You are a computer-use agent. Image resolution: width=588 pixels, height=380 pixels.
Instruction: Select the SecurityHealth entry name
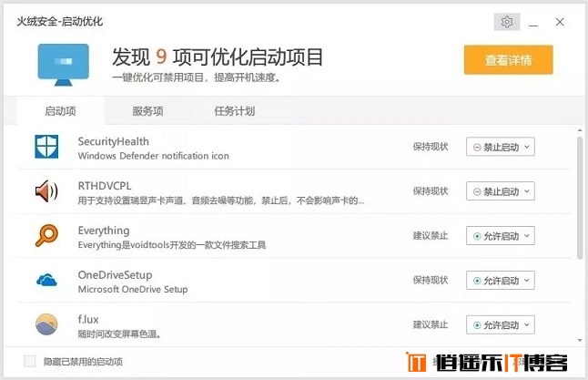(x=113, y=141)
